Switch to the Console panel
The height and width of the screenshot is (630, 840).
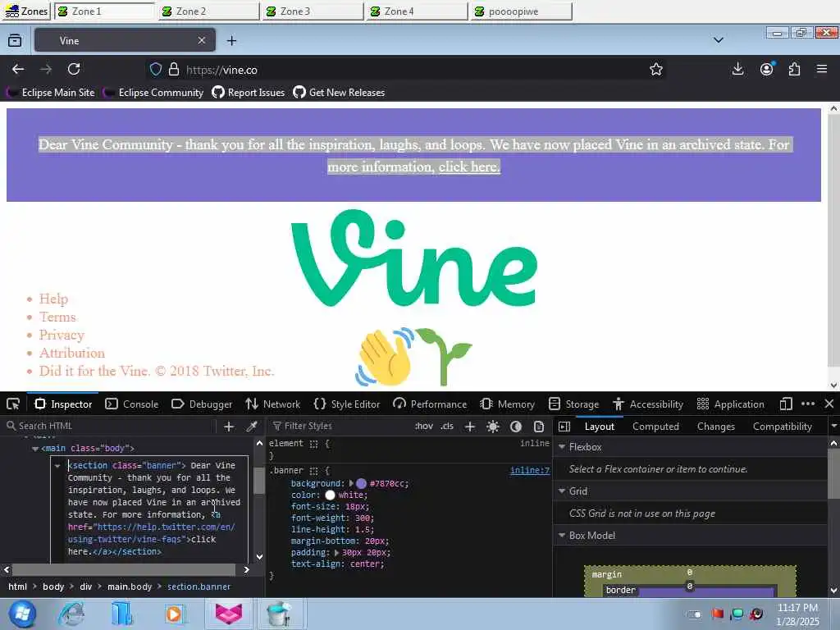point(132,404)
